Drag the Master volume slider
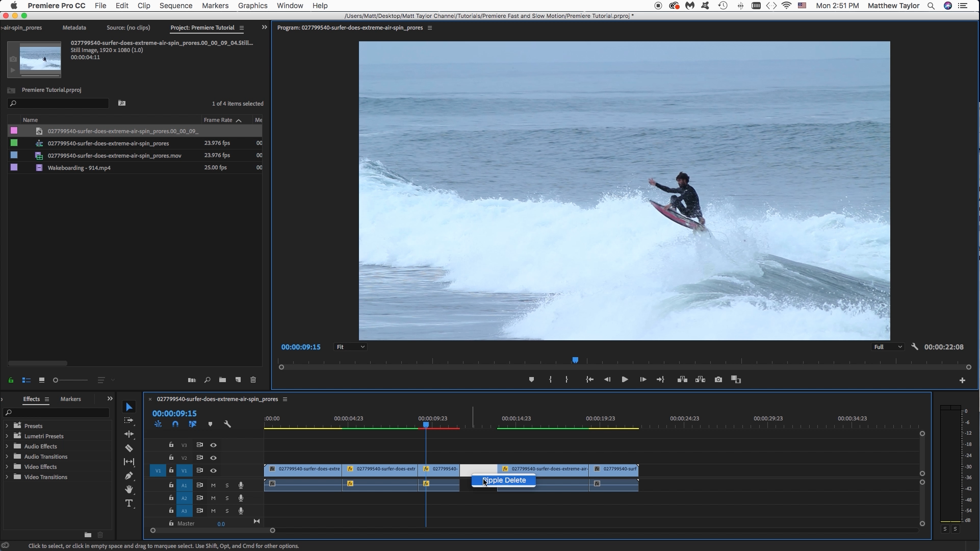 [222, 523]
